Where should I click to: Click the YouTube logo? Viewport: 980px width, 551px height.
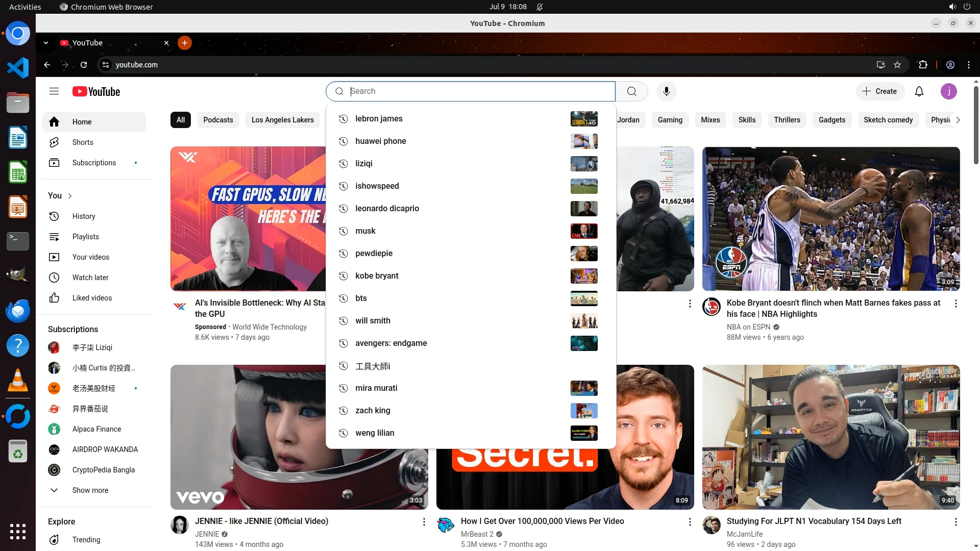[x=96, y=91]
